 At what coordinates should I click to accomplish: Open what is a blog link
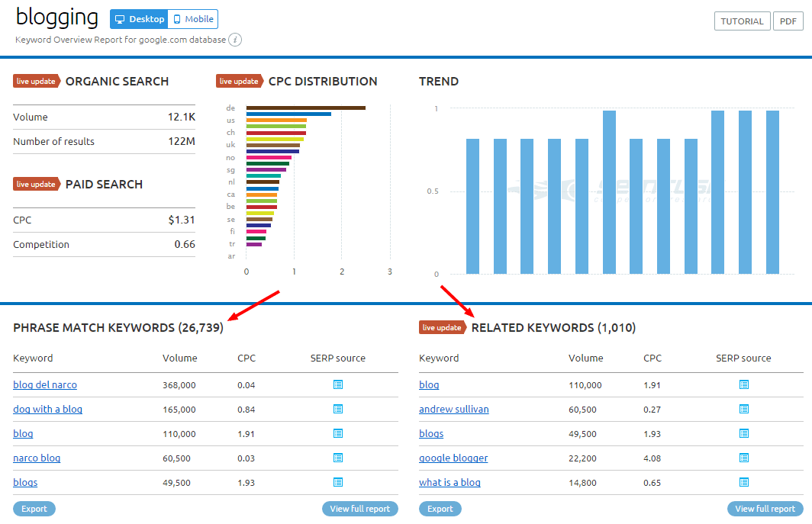point(449,482)
